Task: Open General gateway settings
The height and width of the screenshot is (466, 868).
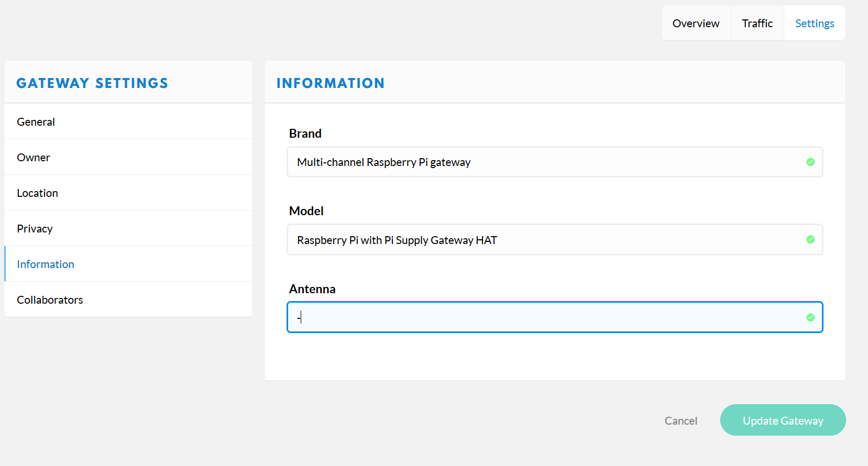Action: (128, 121)
